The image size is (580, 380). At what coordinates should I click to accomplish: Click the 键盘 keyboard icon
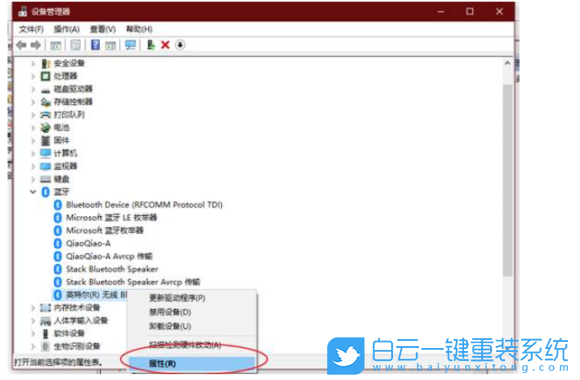[45, 179]
